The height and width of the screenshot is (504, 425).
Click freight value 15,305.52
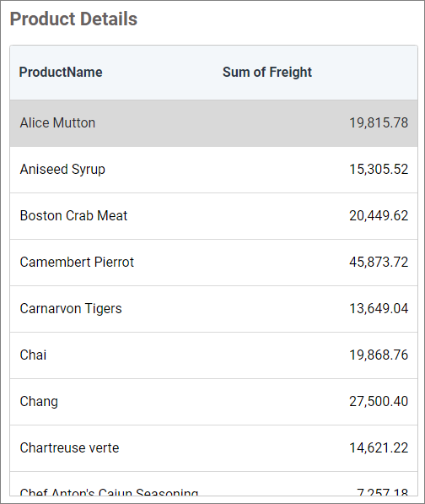pos(379,170)
